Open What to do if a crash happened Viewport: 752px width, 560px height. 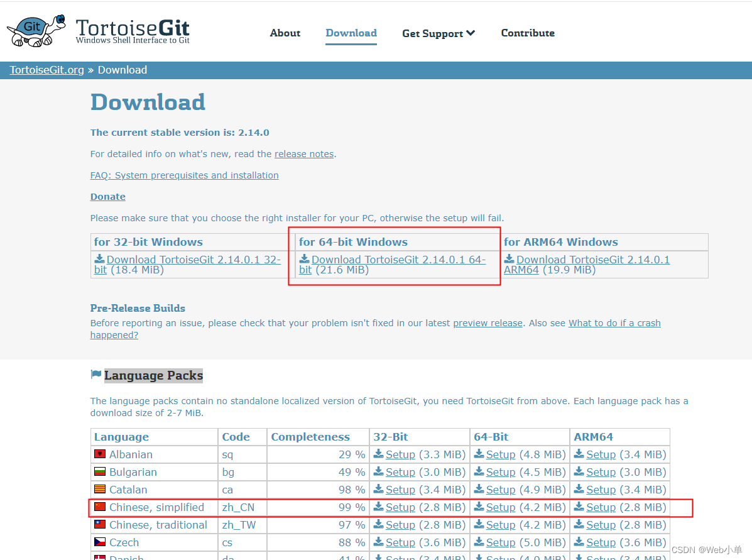614,323
